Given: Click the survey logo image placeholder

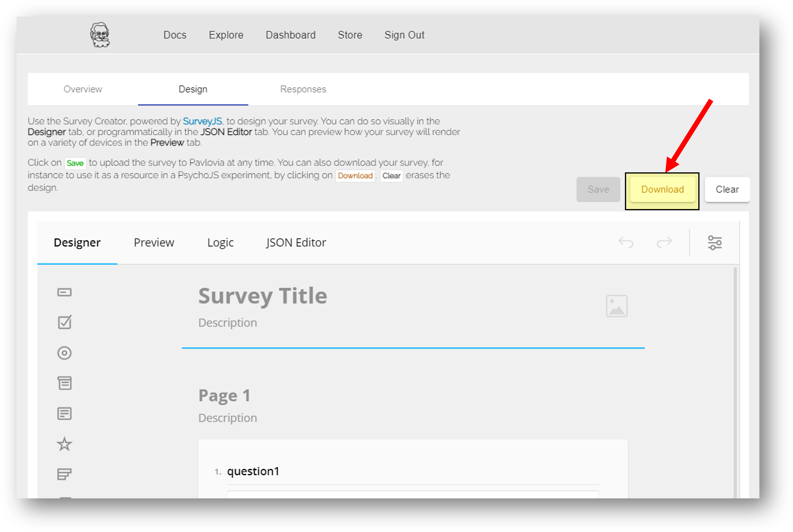Looking at the screenshot, I should pyautogui.click(x=617, y=306).
